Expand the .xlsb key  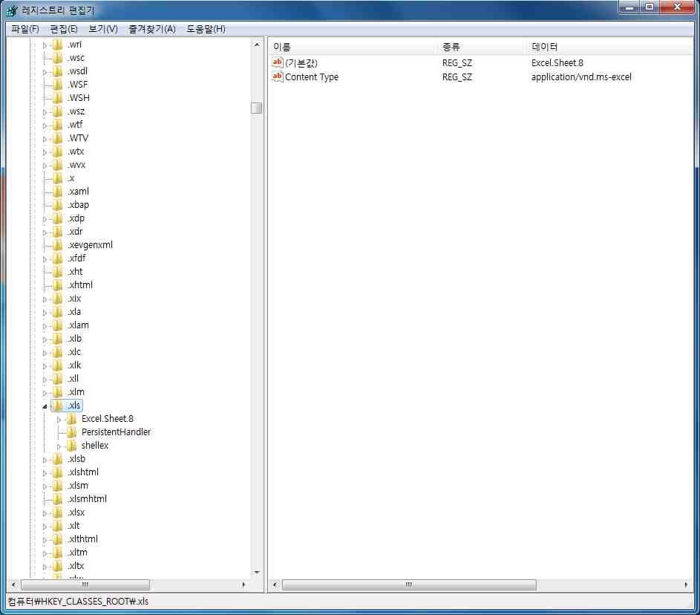pos(45,460)
